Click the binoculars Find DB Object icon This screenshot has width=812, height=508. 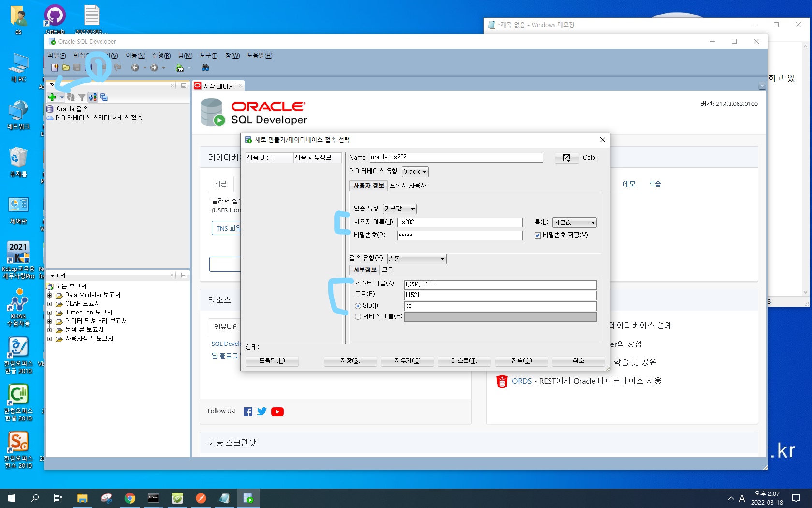pyautogui.click(x=205, y=68)
